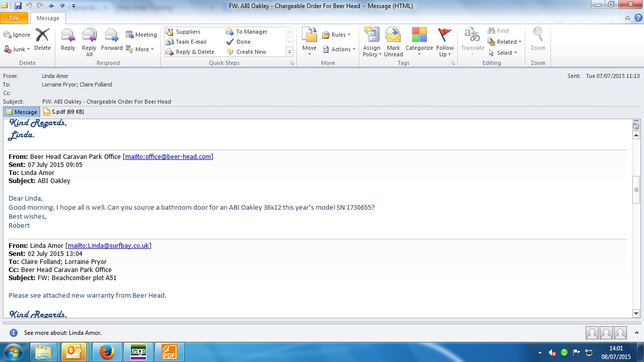Delete this email message

pyautogui.click(x=42, y=40)
